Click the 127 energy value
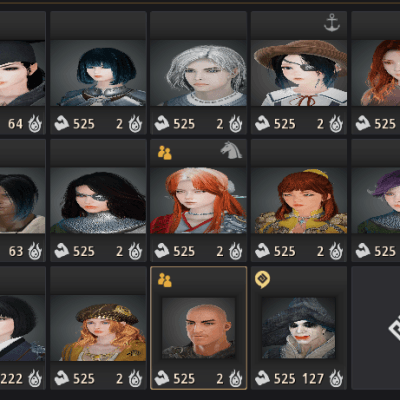The width and height of the screenshot is (400, 400). click(313, 379)
